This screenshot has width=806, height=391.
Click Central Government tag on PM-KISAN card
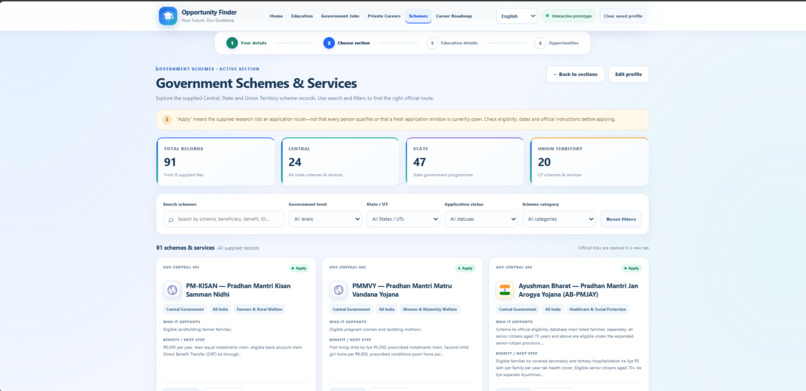185,309
